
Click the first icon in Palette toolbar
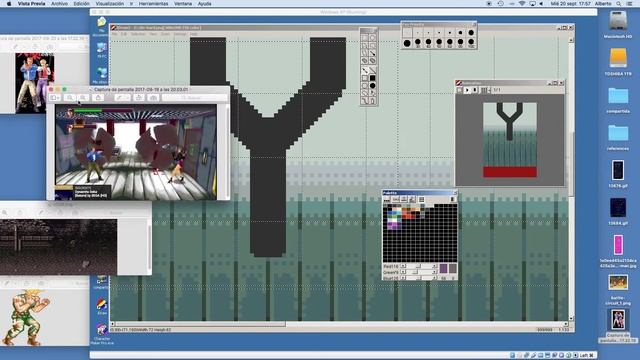pos(387,199)
